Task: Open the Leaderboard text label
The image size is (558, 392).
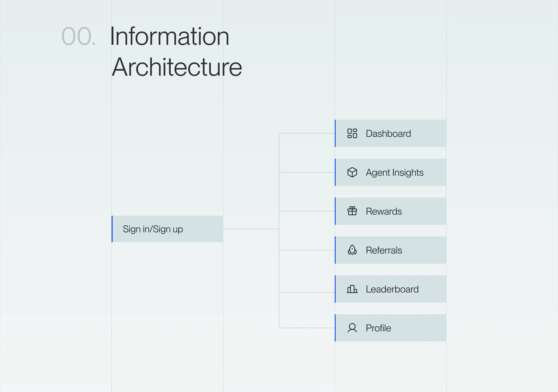Action: pos(392,289)
